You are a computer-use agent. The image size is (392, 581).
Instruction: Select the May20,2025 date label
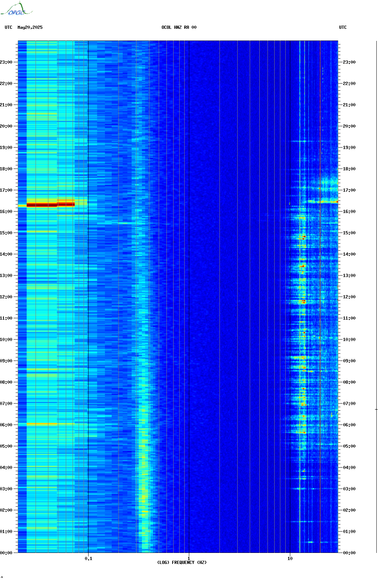tap(30, 27)
